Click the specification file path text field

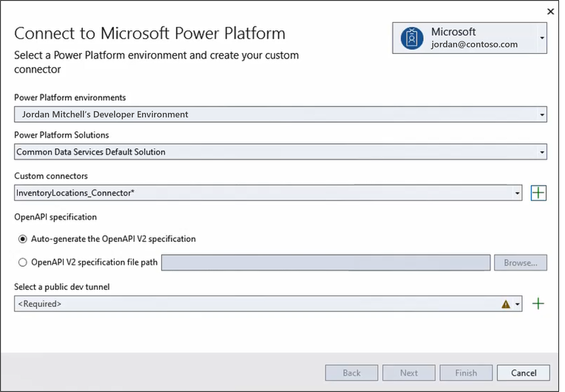tap(326, 263)
